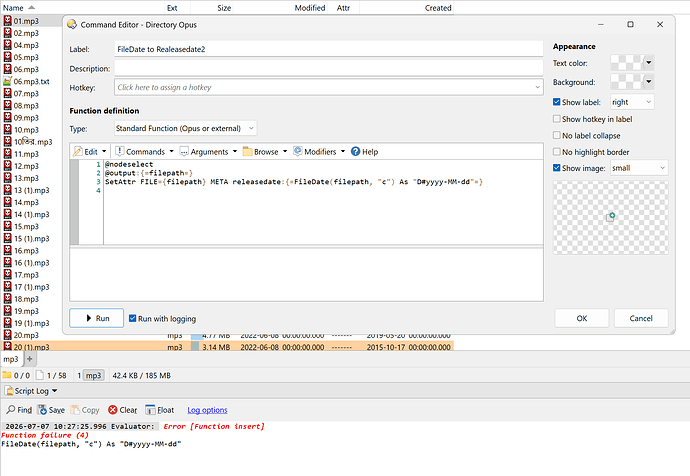Save the script log output
Image resolution: width=690 pixels, height=476 pixels.
point(51,410)
